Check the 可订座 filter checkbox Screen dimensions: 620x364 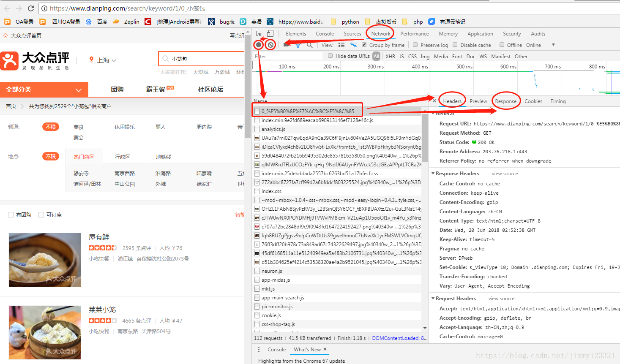[41, 215]
